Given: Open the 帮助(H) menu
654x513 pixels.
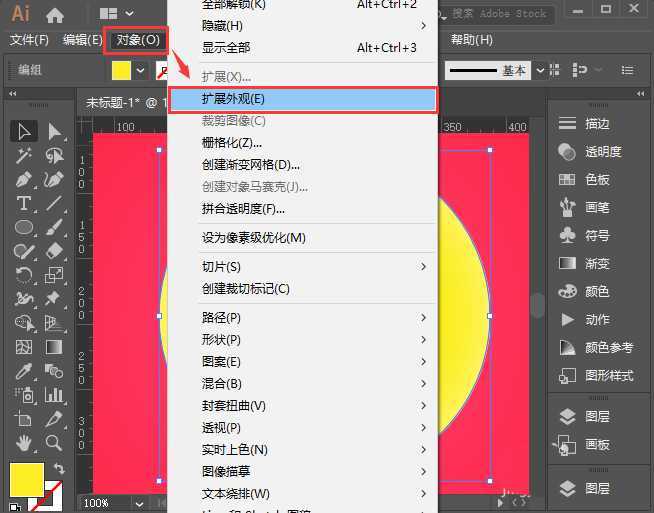Looking at the screenshot, I should [472, 40].
